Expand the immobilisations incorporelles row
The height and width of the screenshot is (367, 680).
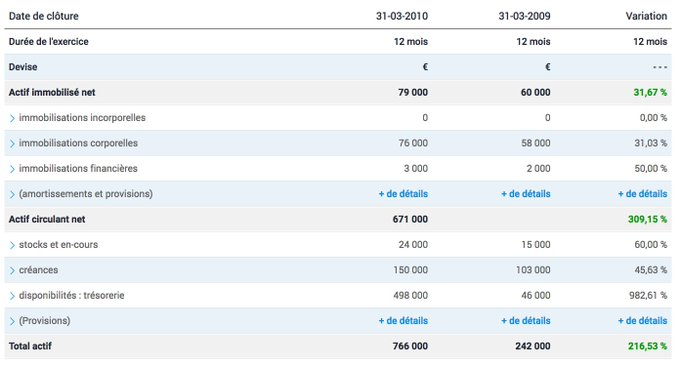12,118
